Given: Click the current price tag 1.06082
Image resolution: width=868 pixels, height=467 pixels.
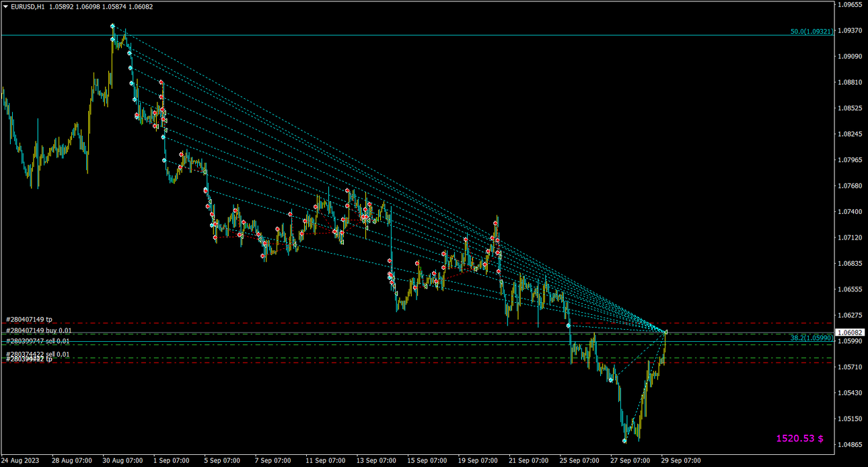Looking at the screenshot, I should click(x=851, y=332).
